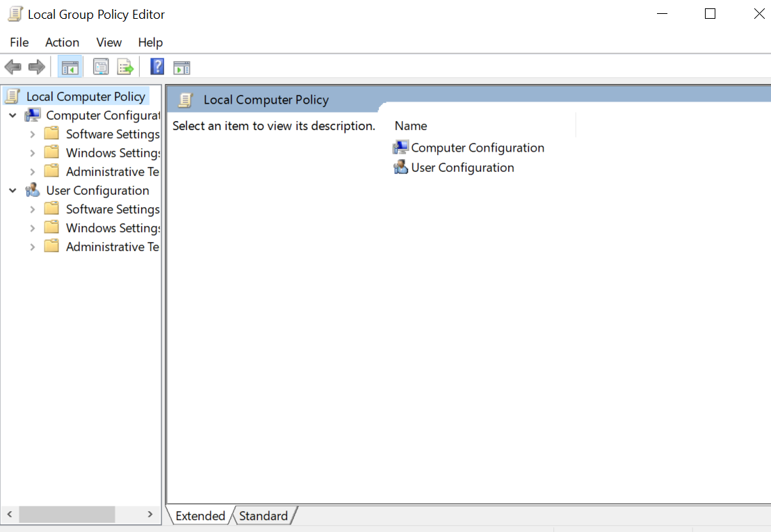Screen dimensions: 771x532
Task: Open the Action menu
Action: pyautogui.click(x=62, y=42)
